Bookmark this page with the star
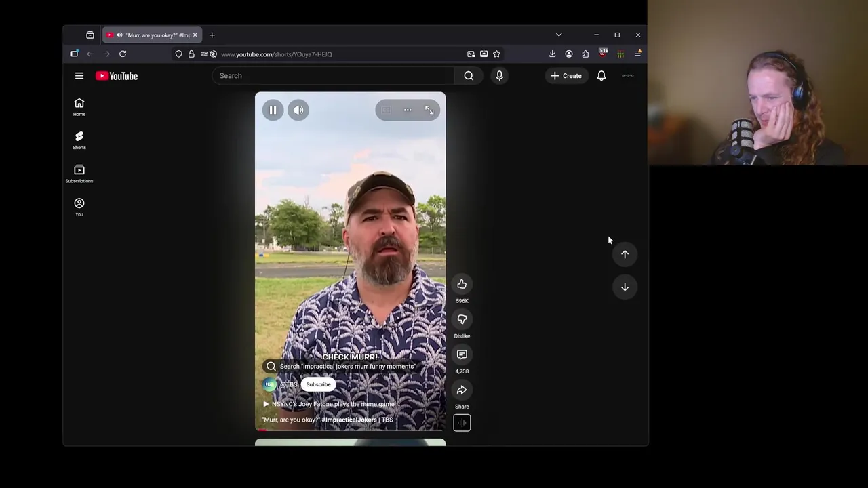 [x=496, y=54]
